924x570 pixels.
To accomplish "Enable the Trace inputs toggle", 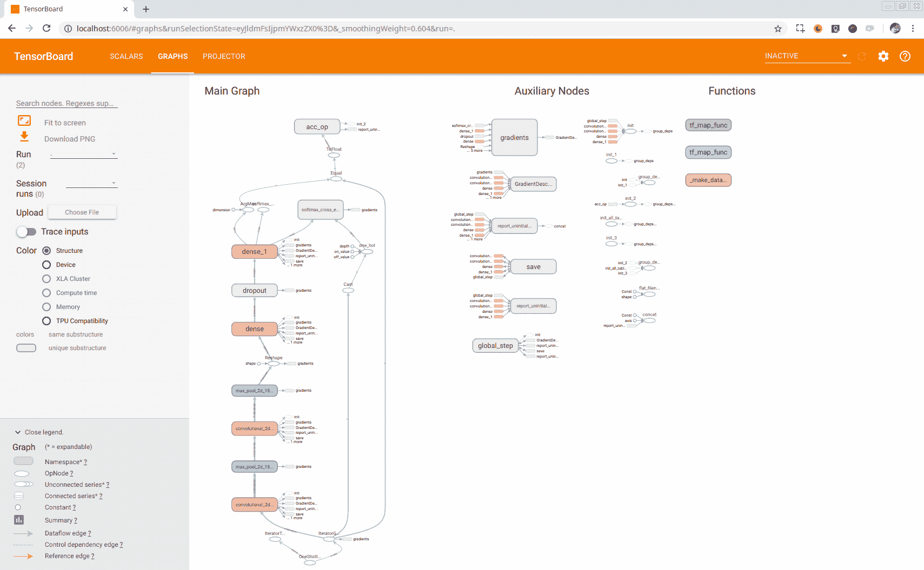I will [26, 232].
